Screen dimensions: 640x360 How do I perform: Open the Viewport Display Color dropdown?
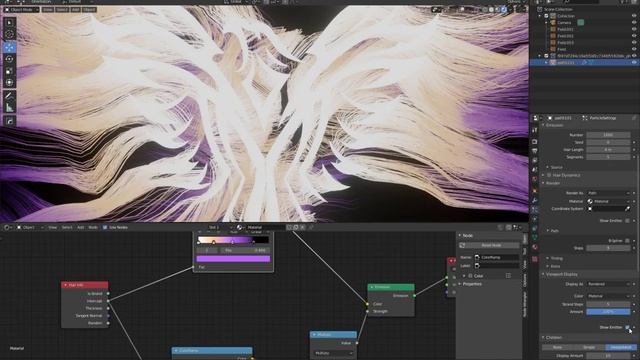point(608,296)
